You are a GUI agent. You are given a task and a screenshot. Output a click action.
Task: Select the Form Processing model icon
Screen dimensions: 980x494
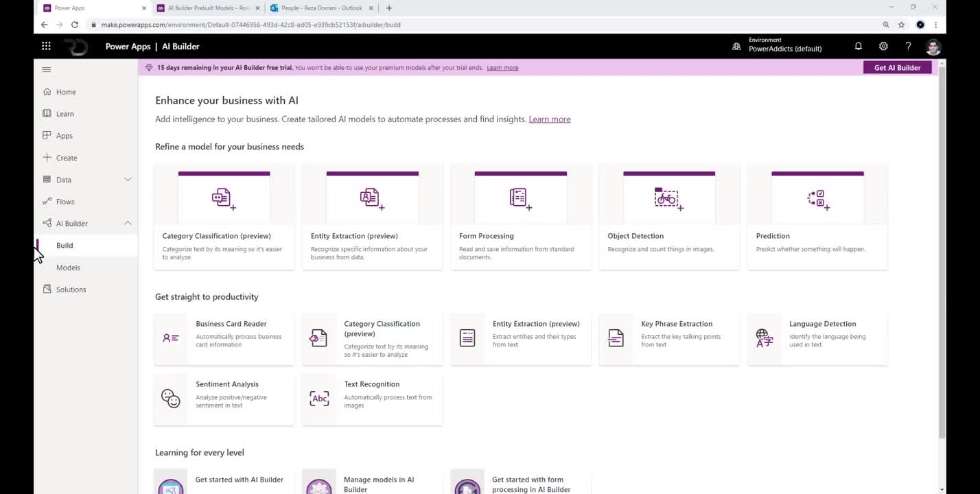pos(520,199)
